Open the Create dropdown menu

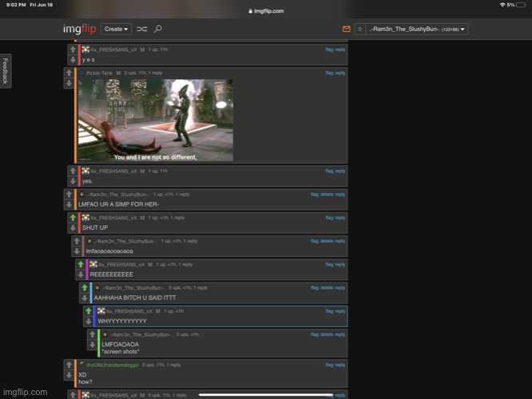116,30
